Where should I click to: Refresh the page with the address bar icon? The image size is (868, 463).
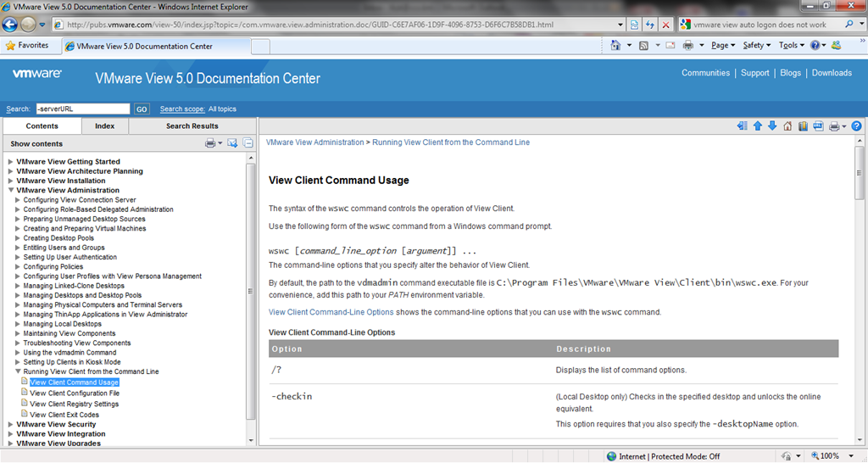(650, 25)
